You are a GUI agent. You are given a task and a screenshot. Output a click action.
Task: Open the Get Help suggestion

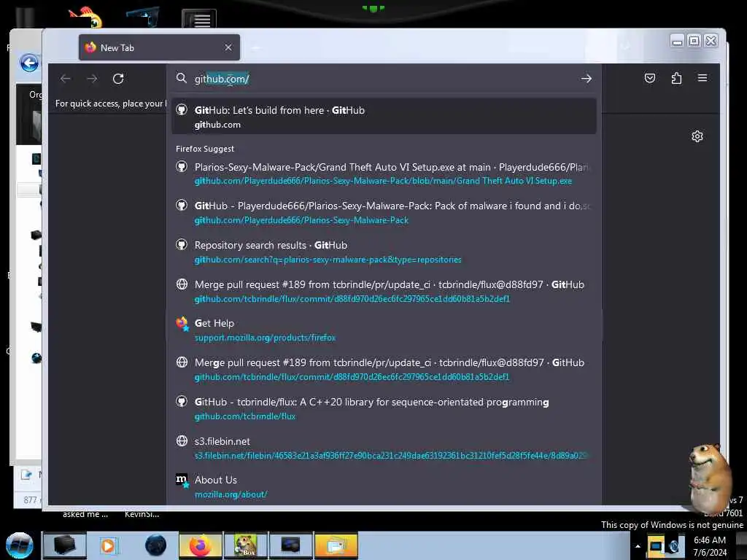384,330
